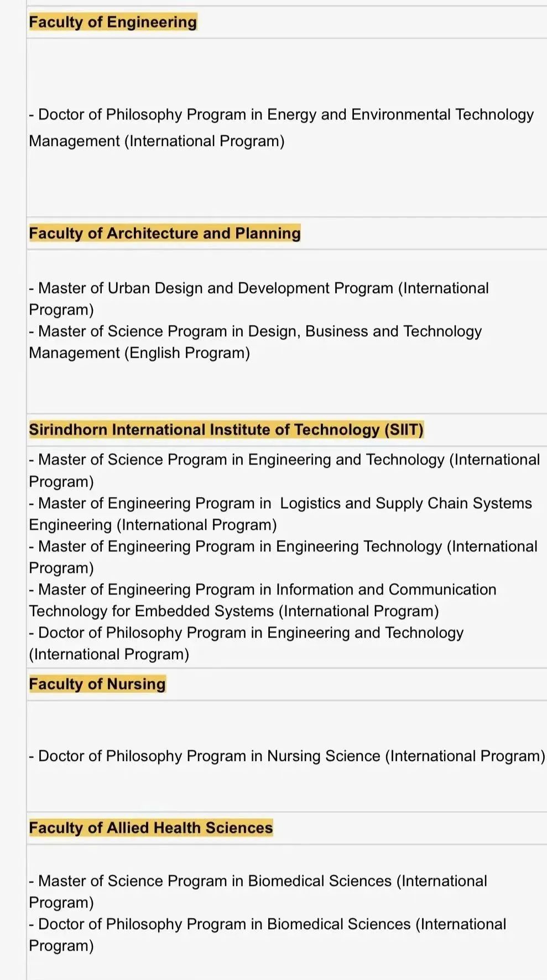Click Doctor of Philosophy in Biomedical Sciences entry
Image resolution: width=547 pixels, height=980 pixels.
click(268, 935)
